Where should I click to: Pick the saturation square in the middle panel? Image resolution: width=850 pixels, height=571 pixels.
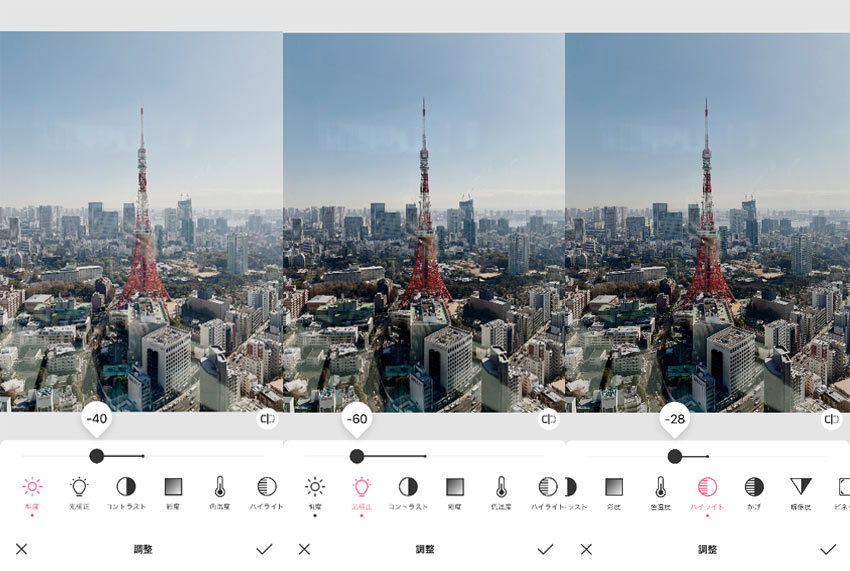(455, 487)
